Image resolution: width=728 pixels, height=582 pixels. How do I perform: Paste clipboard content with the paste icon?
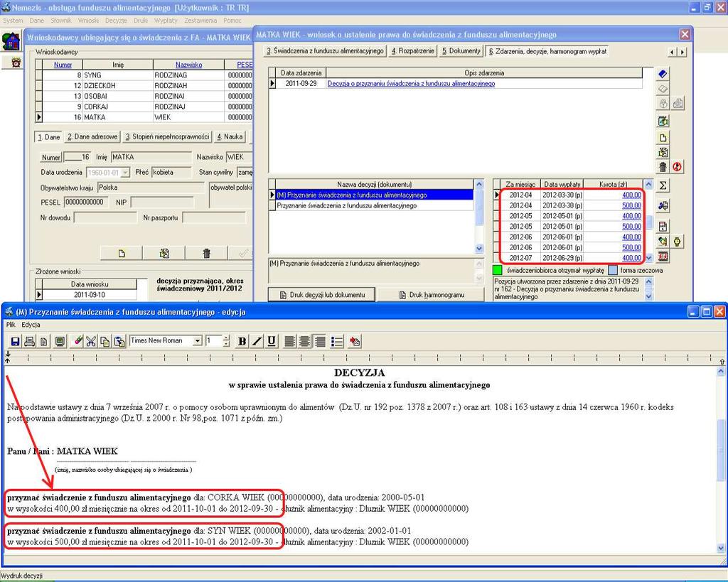coord(119,342)
